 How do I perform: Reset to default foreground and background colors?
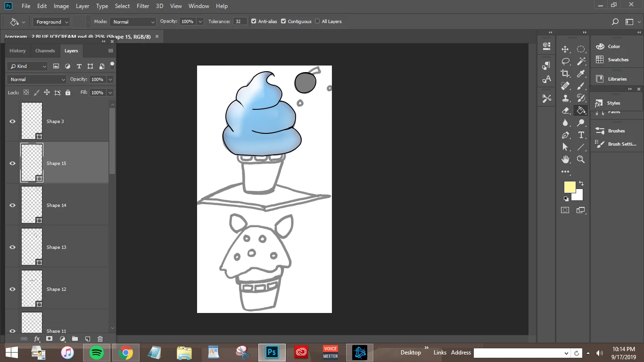pos(566,198)
